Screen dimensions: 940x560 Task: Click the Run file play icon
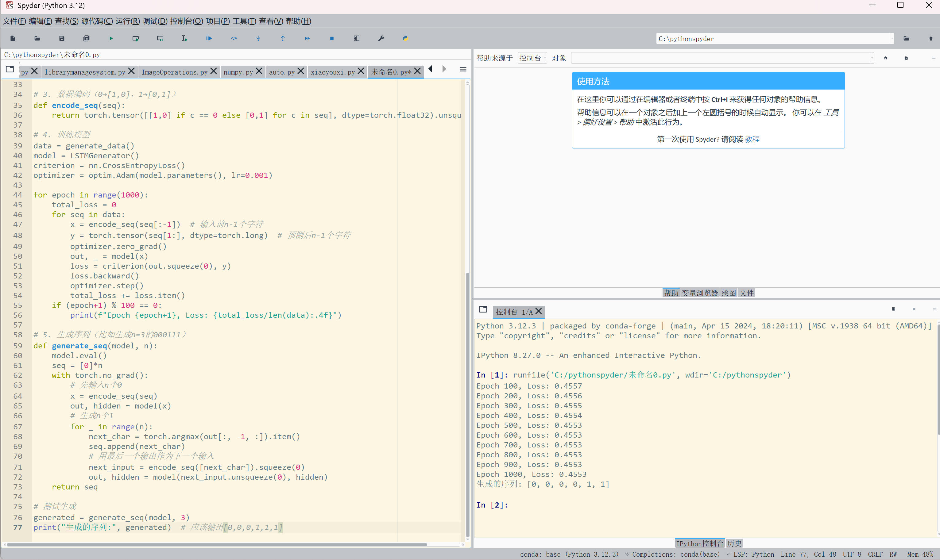click(x=111, y=39)
